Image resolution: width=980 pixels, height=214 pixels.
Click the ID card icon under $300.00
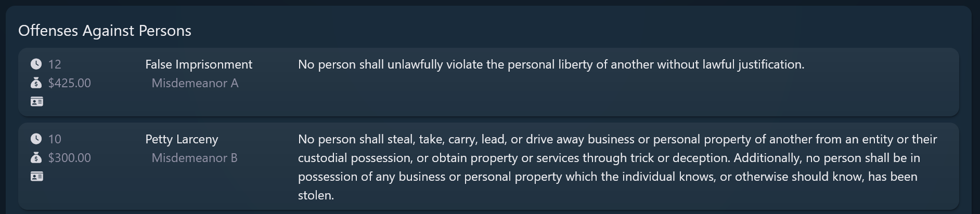tap(36, 176)
